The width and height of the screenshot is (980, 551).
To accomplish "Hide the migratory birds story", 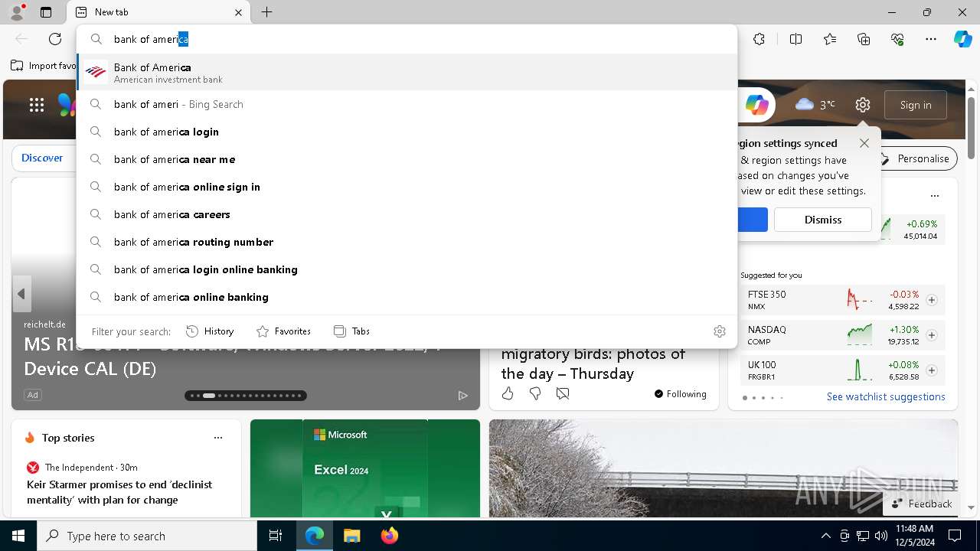I will (563, 393).
